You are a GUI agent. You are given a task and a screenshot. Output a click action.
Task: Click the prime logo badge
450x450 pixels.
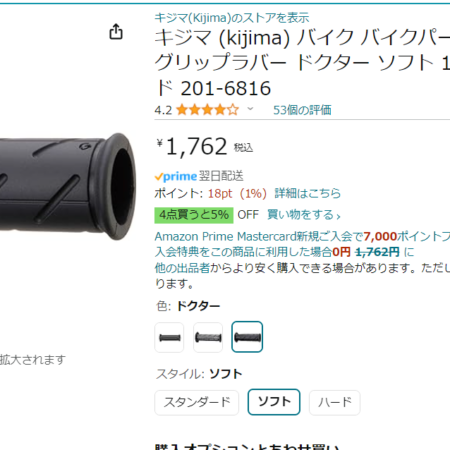pyautogui.click(x=176, y=176)
